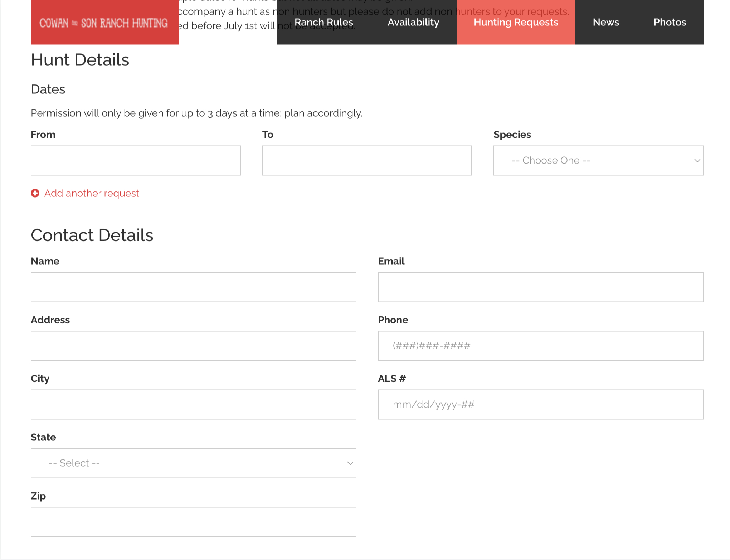Click the To date field
This screenshot has height=560, width=730.
(x=367, y=160)
